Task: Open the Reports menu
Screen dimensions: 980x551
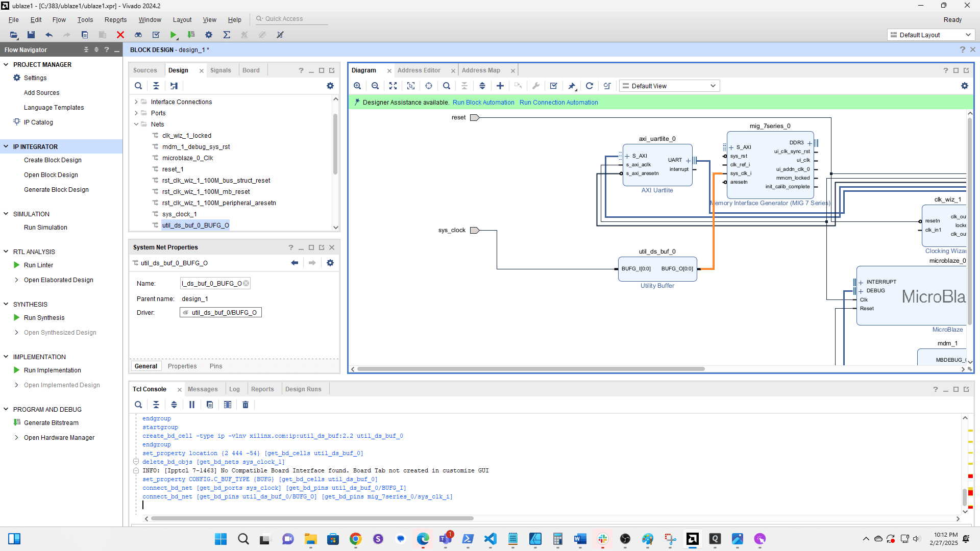Action: [115, 19]
